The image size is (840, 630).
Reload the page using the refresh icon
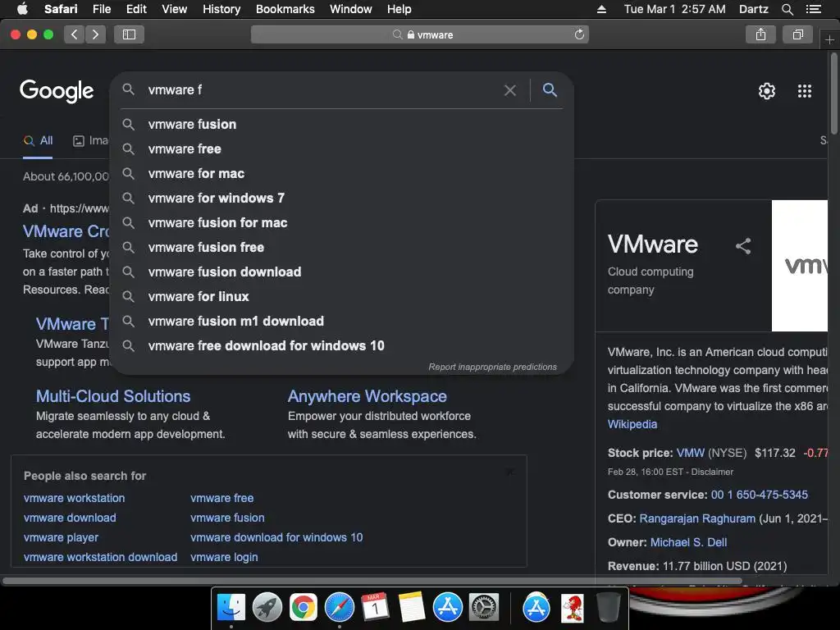579,34
